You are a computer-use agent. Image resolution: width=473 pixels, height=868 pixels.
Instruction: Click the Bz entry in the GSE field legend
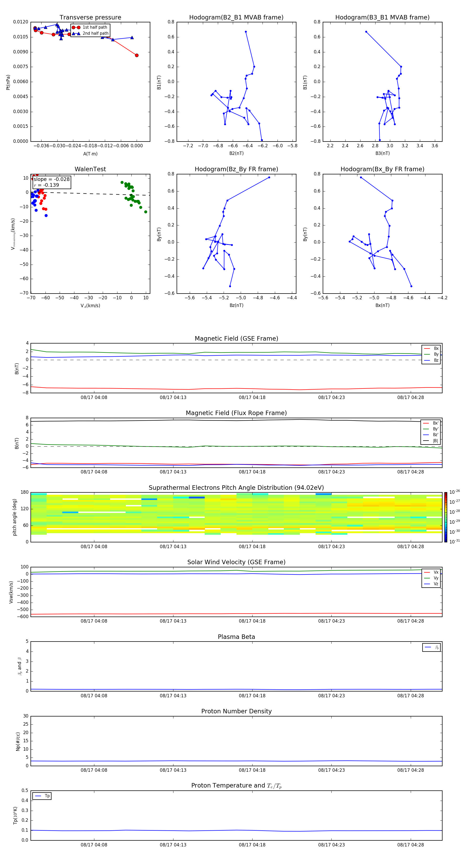[x=431, y=360]
